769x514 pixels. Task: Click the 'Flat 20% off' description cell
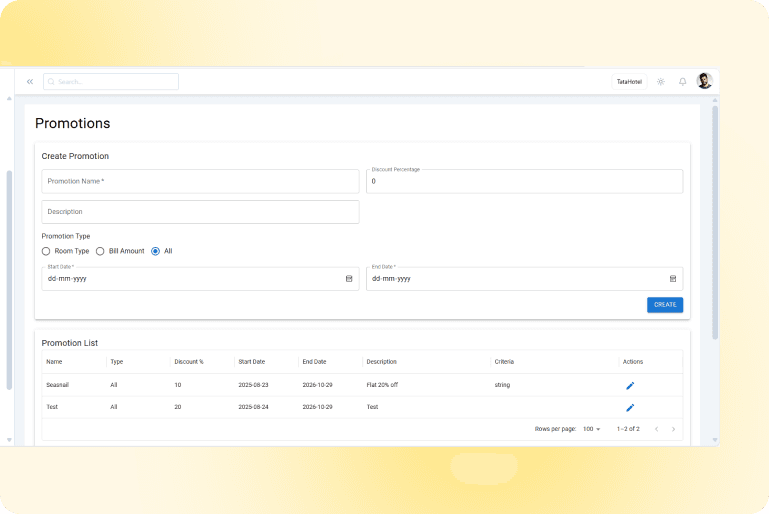382,385
